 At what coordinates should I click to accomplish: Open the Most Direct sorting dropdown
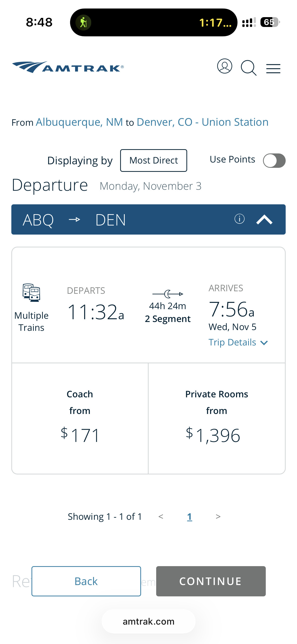(153, 160)
